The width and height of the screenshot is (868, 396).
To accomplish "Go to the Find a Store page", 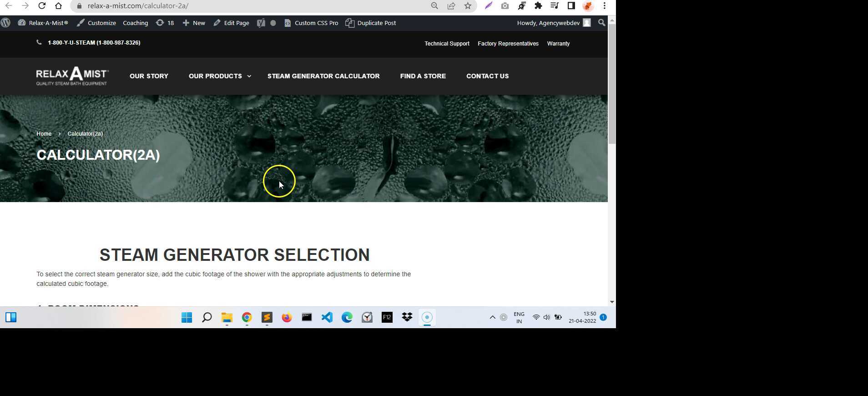I will pos(423,76).
